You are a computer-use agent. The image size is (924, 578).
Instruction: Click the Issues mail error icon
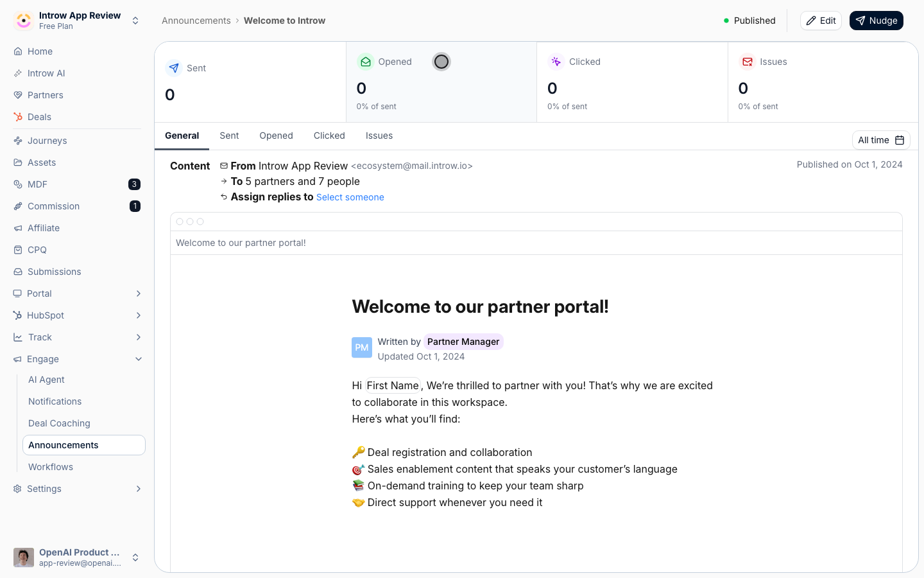coord(747,62)
